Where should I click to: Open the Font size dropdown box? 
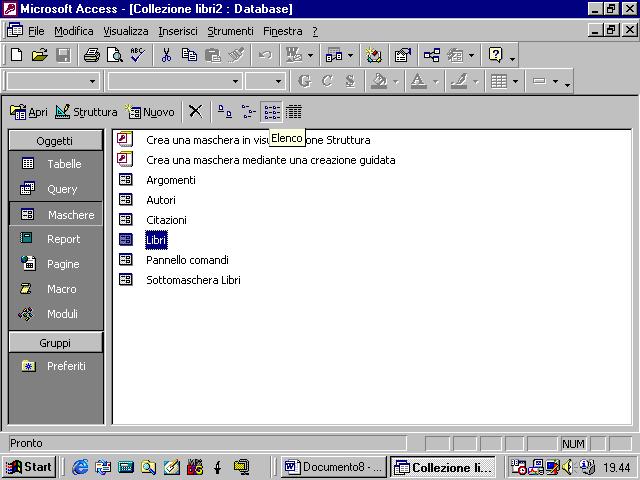coord(265,81)
